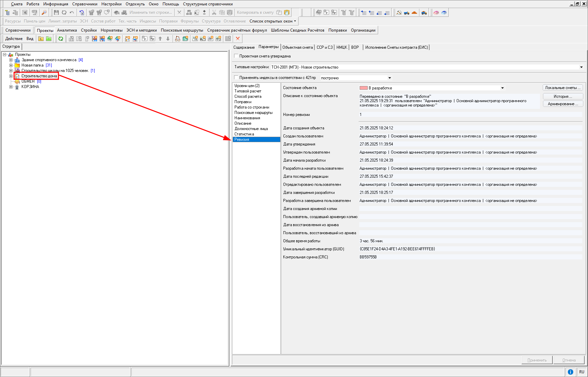Enable 'Проектная смета утверждена' checkbox
The image size is (588, 377).
pos(236,56)
